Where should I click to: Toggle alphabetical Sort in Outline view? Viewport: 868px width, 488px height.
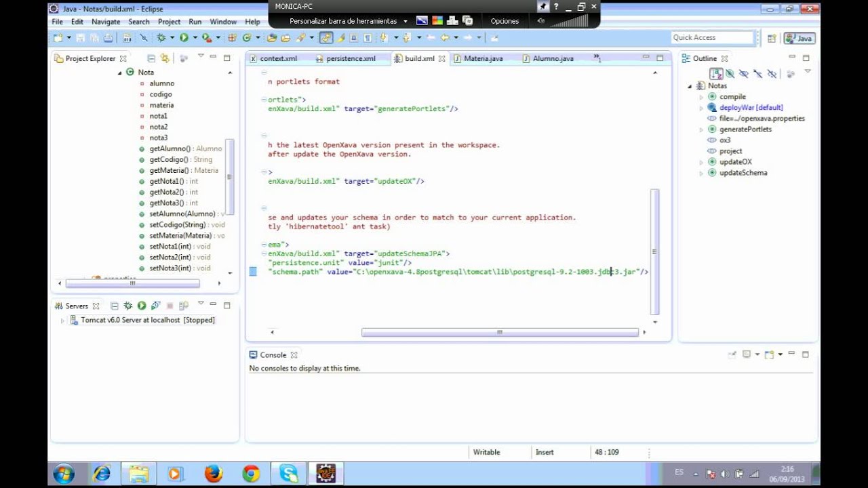(x=716, y=73)
